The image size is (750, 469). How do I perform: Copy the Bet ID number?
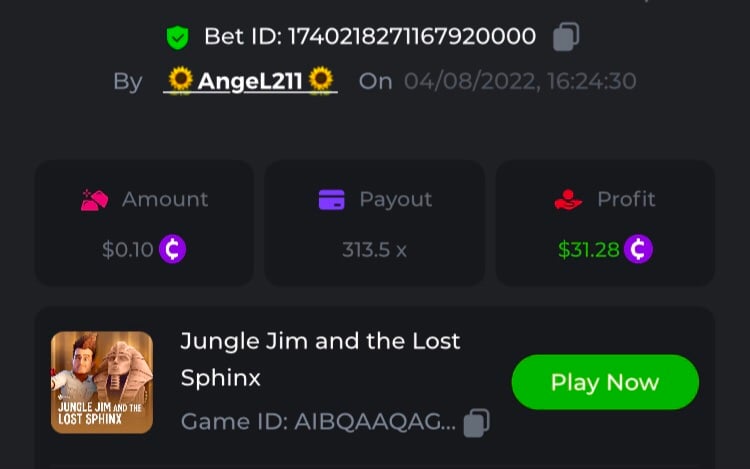(x=566, y=38)
